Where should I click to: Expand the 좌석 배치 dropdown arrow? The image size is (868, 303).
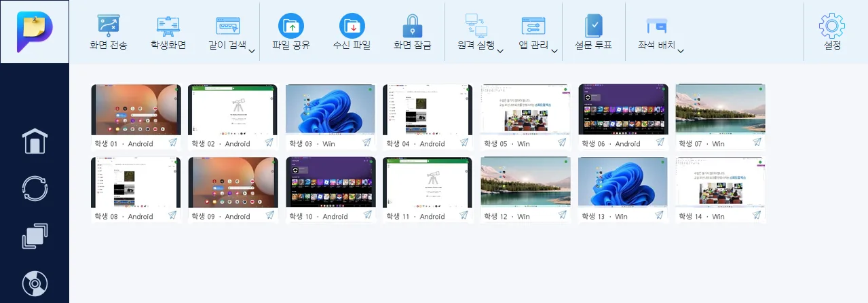pos(680,51)
